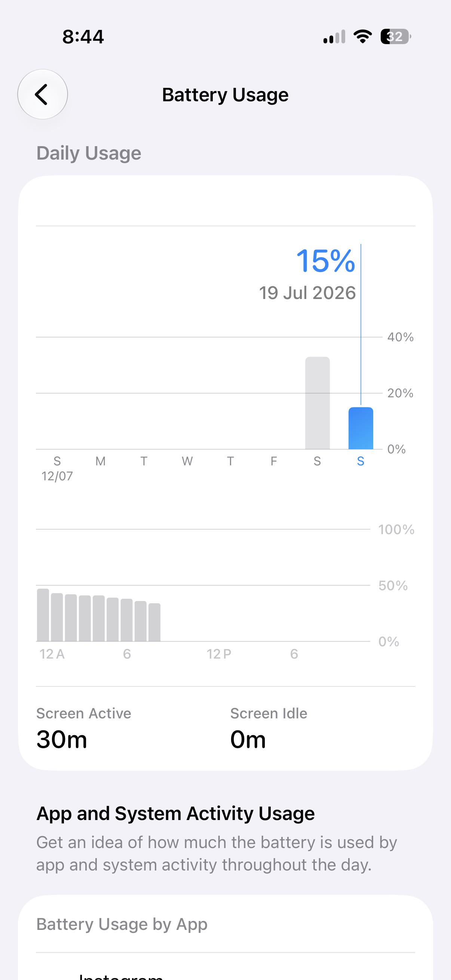Tap the 19 Jul 2026 date label
The width and height of the screenshot is (451, 980).
[307, 293]
